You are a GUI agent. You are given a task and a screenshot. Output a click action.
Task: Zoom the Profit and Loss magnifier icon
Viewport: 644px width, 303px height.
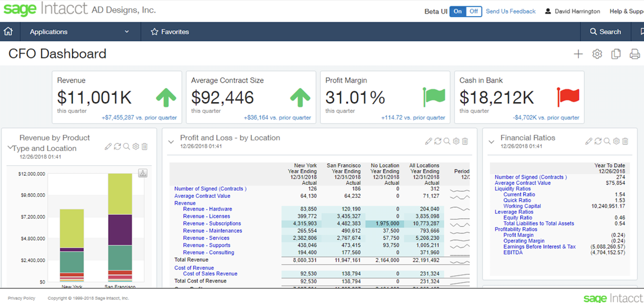[x=447, y=141]
